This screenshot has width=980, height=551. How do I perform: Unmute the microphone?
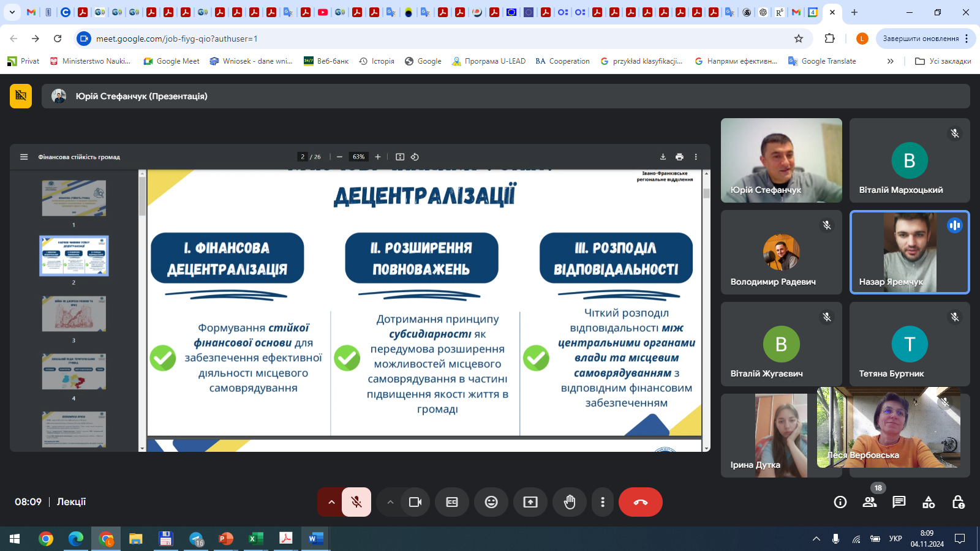[x=356, y=502]
